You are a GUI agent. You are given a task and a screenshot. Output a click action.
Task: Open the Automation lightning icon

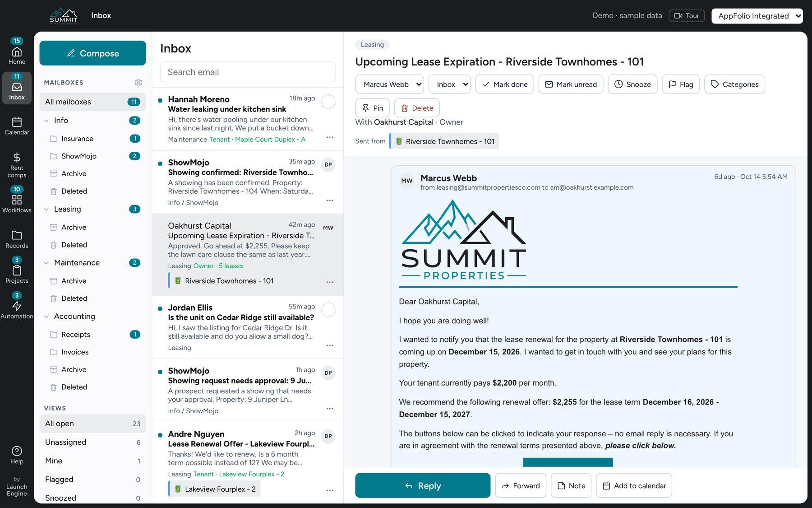(x=17, y=306)
